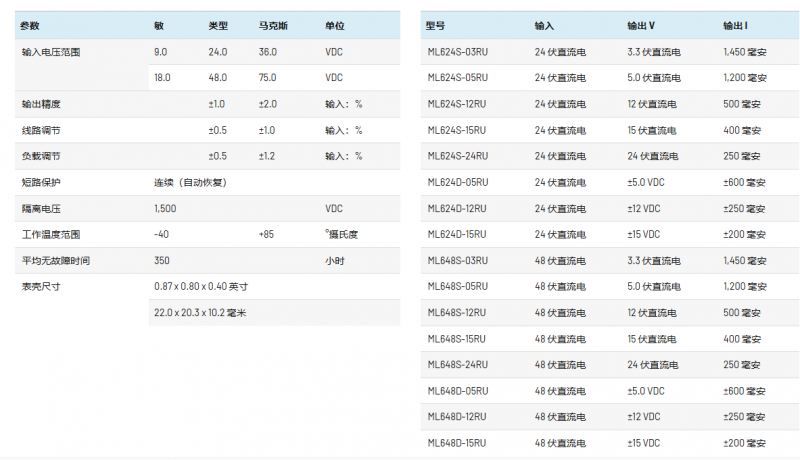
Task: Select 1,200 毫安 in the ML648S-05RU row
Action: (x=744, y=287)
